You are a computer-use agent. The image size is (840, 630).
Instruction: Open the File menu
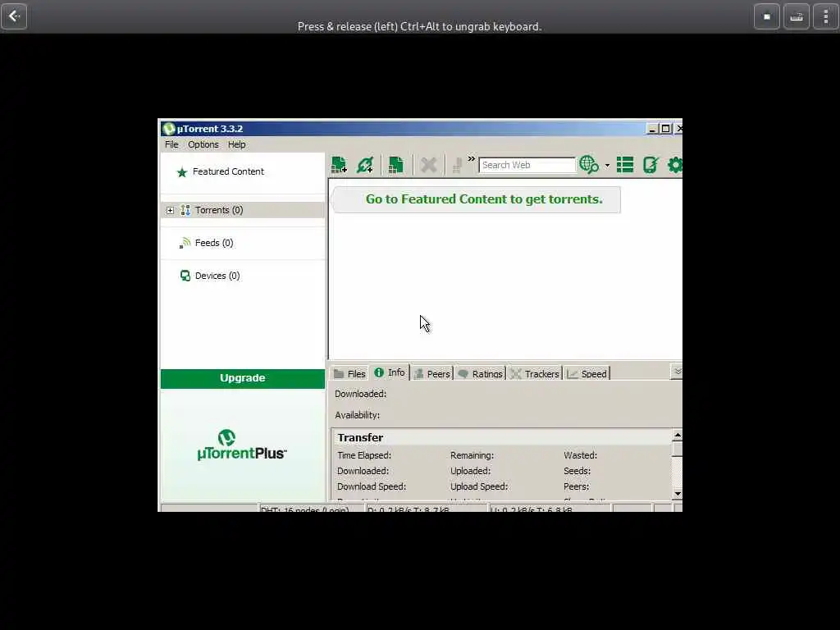click(x=171, y=144)
